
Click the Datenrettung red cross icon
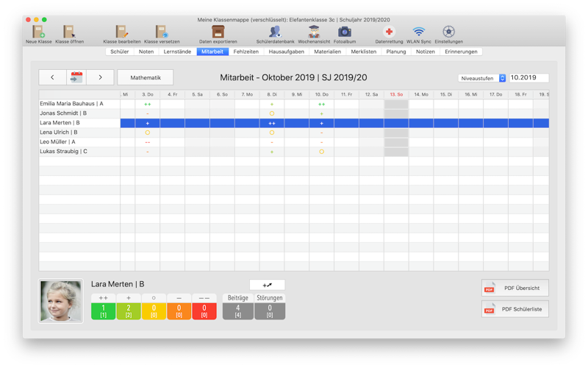pyautogui.click(x=389, y=33)
